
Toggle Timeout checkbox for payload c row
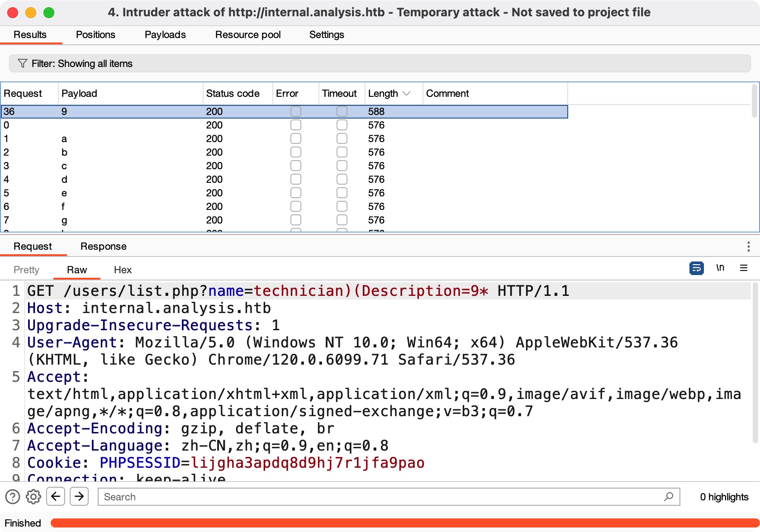click(342, 166)
